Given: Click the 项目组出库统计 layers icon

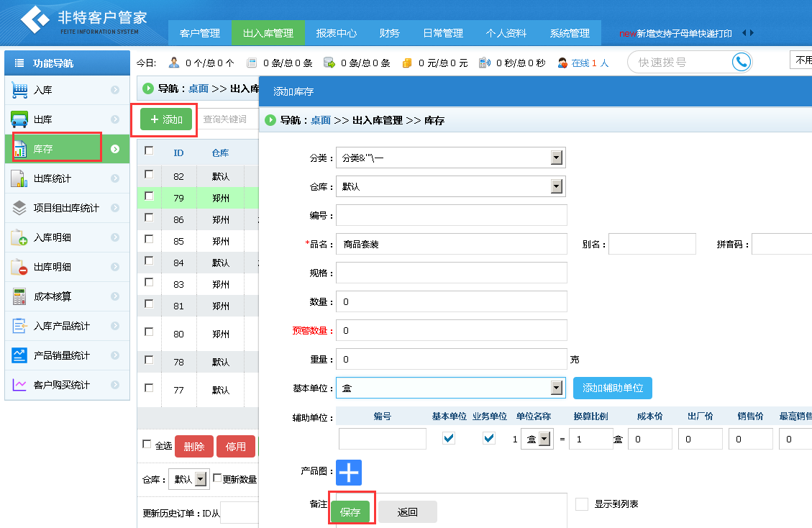Looking at the screenshot, I should tap(19, 208).
